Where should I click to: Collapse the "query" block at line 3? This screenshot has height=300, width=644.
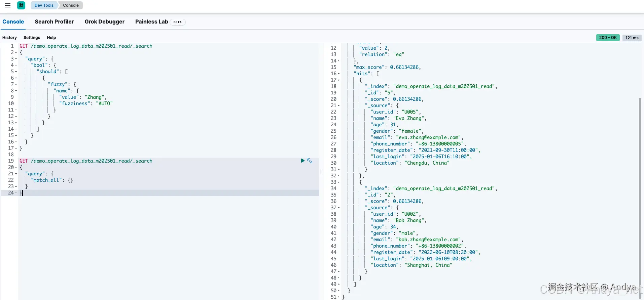(16, 59)
